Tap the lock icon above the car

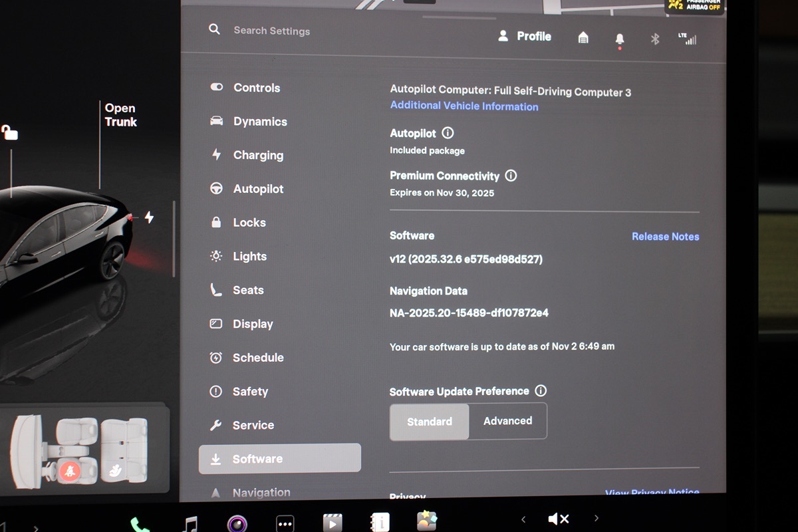point(9,132)
